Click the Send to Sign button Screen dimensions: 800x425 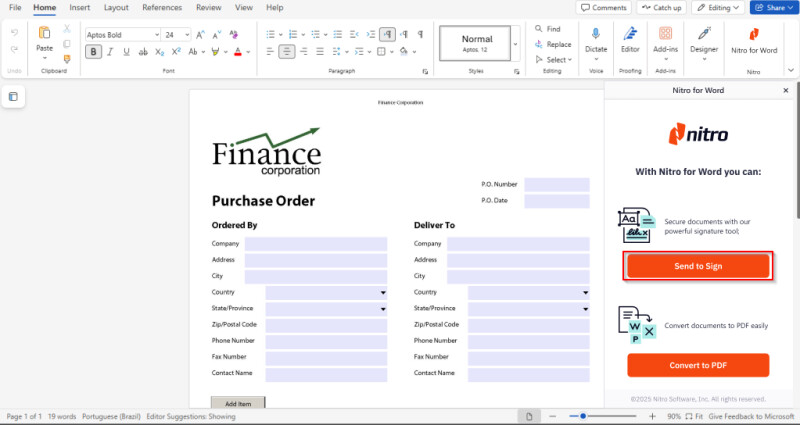click(x=698, y=266)
